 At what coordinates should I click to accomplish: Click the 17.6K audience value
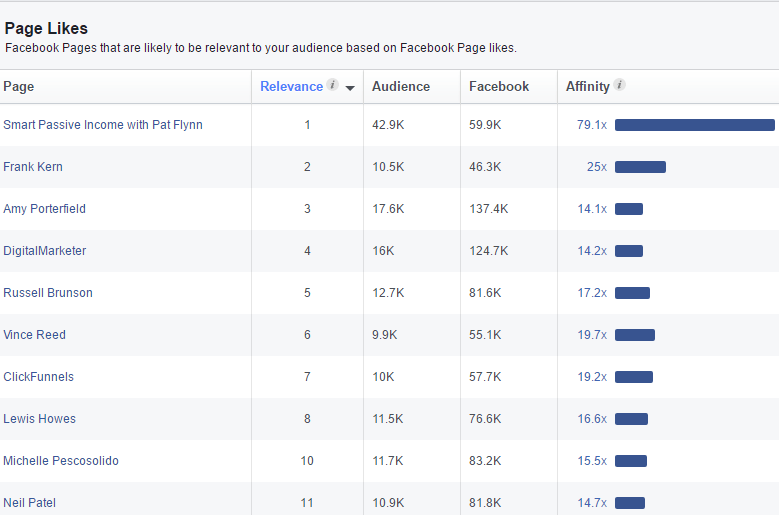coord(388,209)
